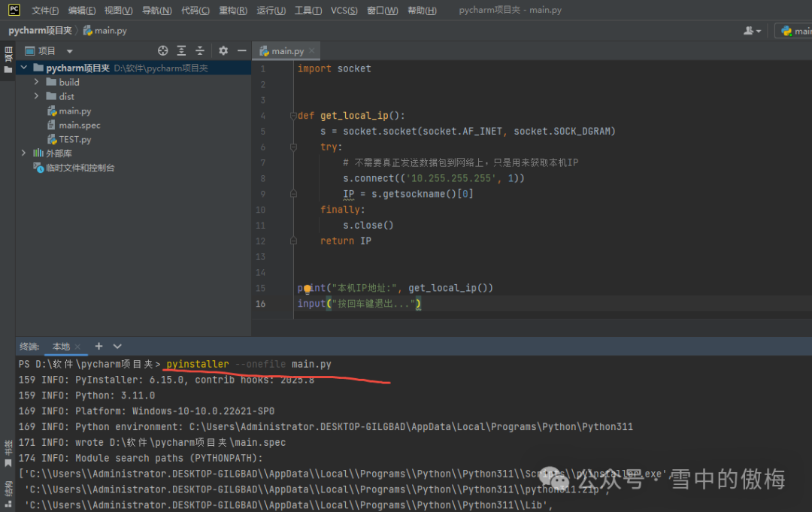Click pycharm项目夹 breadcrumb in navigation bar
This screenshot has height=512, width=812.
tap(40, 31)
